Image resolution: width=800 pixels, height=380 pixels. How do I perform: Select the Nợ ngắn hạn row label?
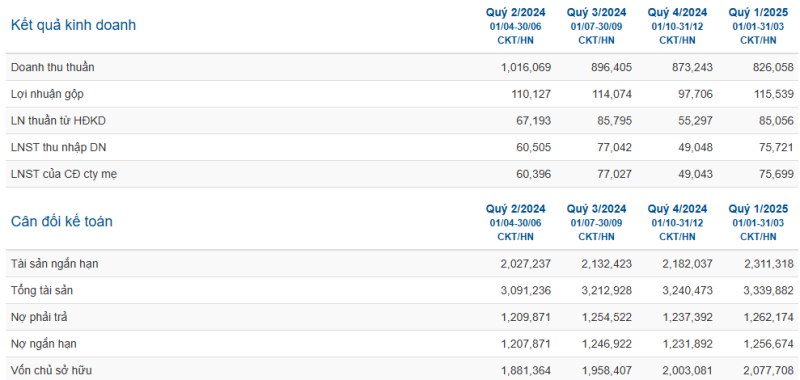click(x=44, y=344)
